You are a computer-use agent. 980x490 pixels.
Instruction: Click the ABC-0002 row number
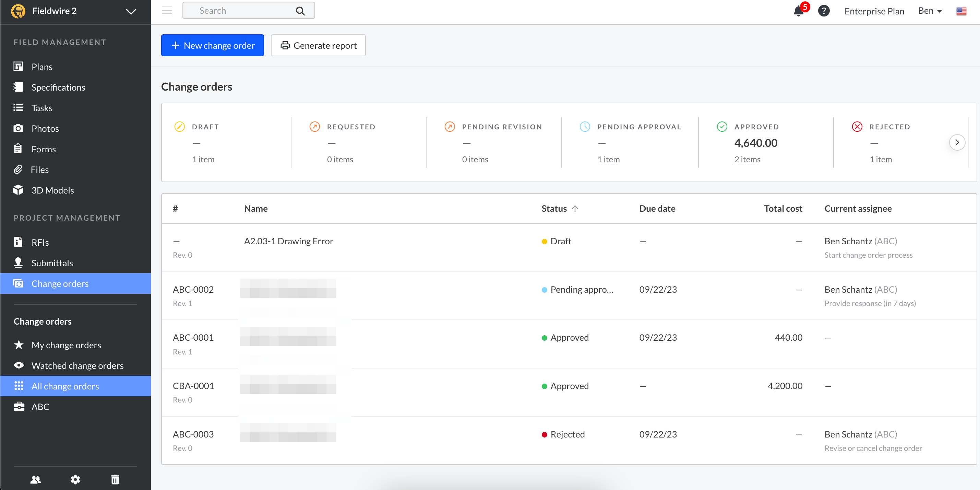(193, 289)
